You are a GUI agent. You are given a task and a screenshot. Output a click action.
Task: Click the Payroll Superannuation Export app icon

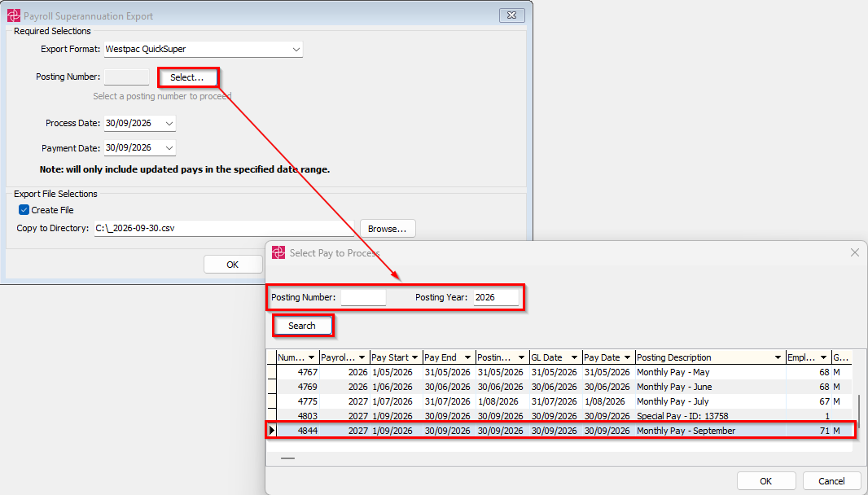14,15
